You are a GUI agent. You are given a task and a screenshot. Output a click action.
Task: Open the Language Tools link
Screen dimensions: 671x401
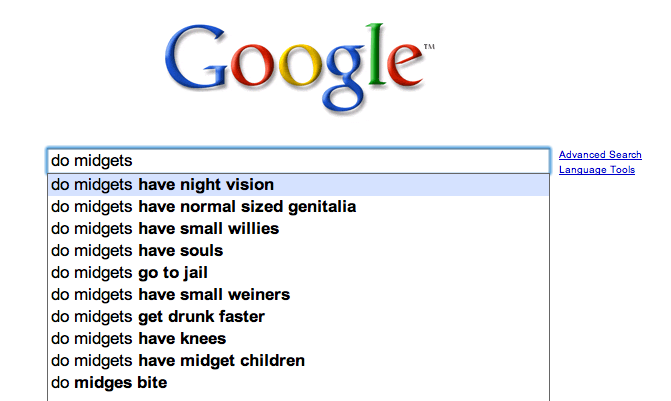click(596, 170)
